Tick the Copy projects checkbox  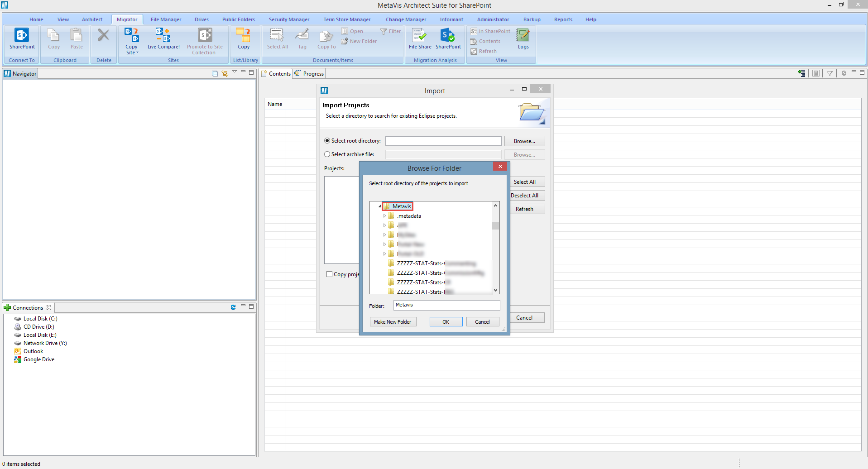[x=330, y=274]
